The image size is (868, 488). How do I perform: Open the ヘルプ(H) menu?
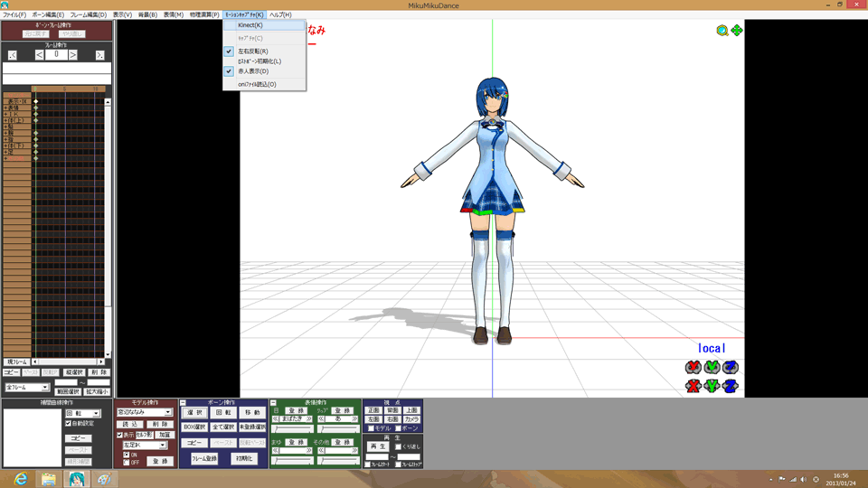[280, 14]
